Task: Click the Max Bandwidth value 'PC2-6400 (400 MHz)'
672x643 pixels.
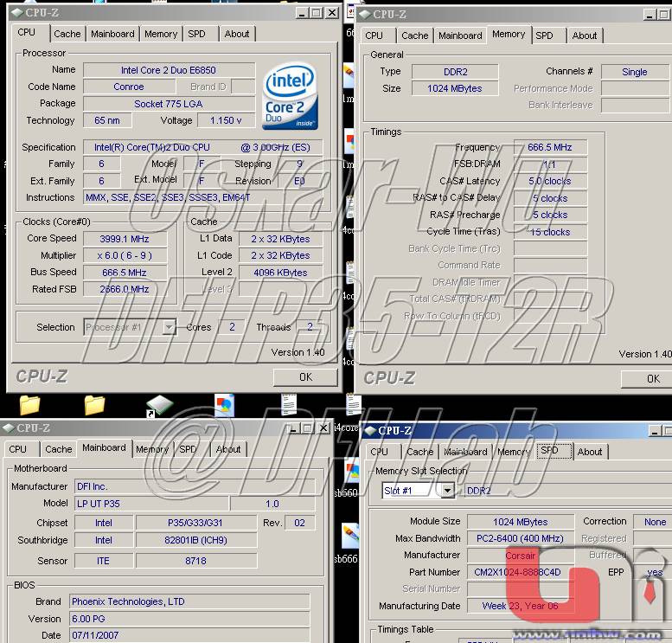Action: (x=521, y=538)
